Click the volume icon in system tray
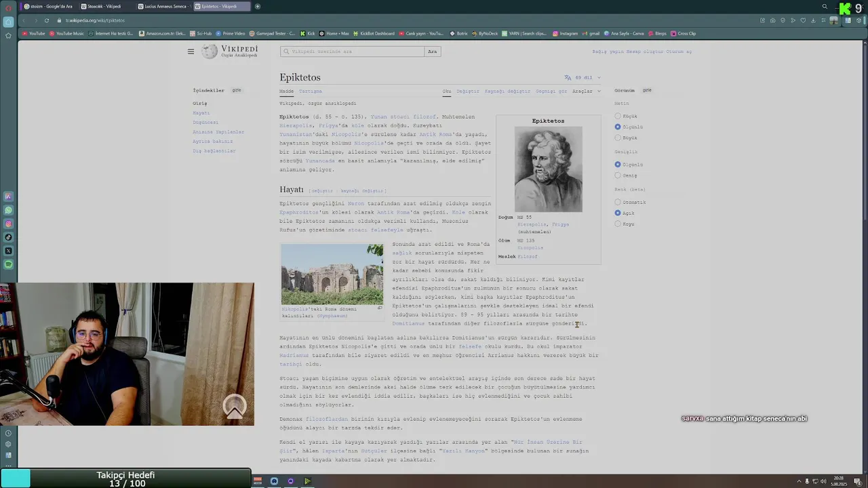Image resolution: width=868 pixels, height=488 pixels. pyautogui.click(x=823, y=481)
